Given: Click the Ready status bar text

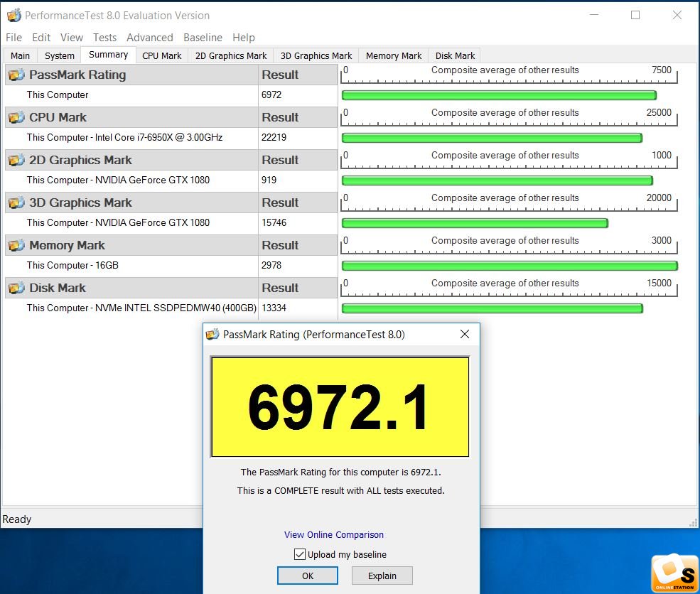Looking at the screenshot, I should click(17, 519).
